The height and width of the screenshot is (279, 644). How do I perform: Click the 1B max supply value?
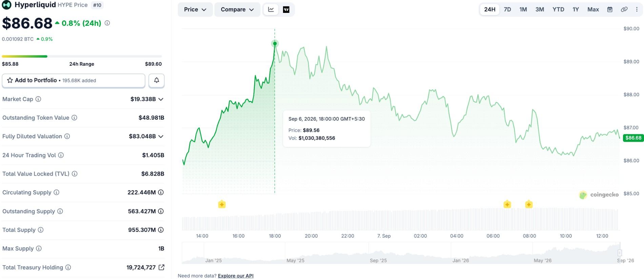coord(161,248)
